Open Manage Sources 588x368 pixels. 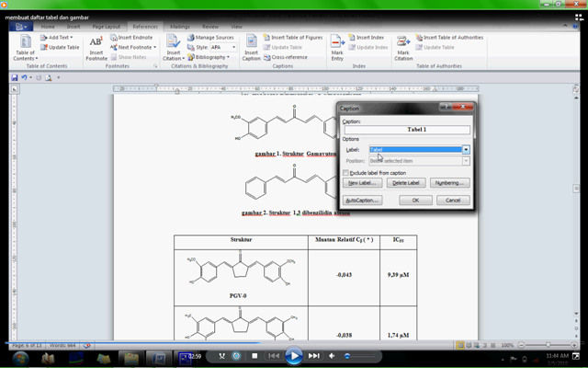[x=210, y=38]
